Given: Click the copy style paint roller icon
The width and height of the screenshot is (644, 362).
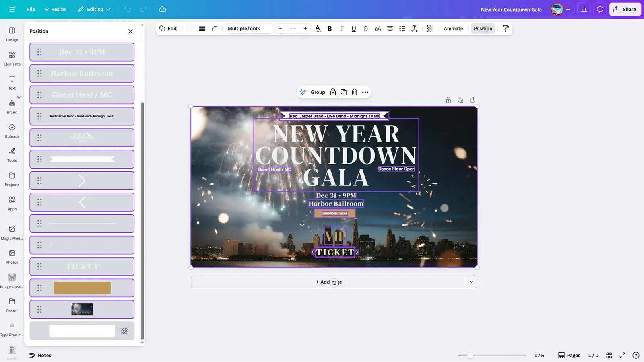Looking at the screenshot, I should tap(506, 29).
